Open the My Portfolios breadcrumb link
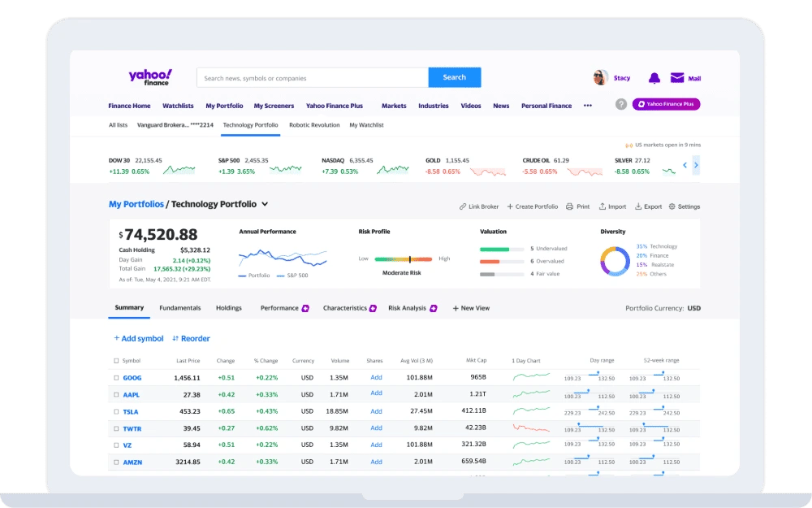This screenshot has width=812, height=508. 136,204
